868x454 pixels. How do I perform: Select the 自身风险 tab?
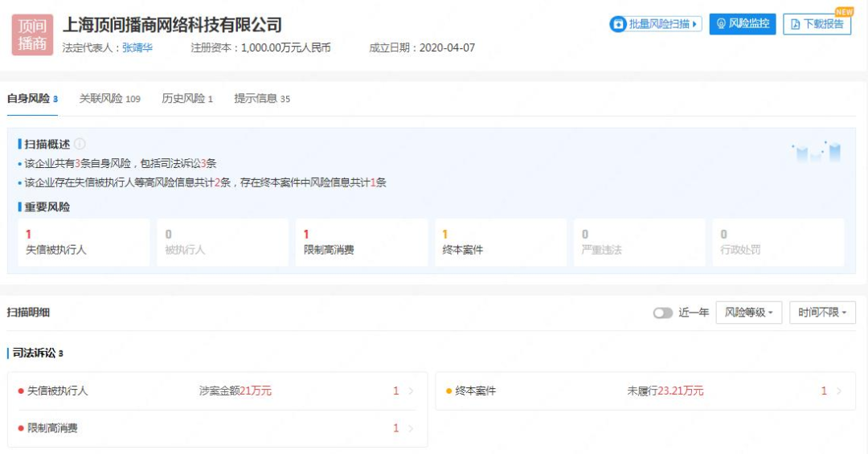coord(32,99)
